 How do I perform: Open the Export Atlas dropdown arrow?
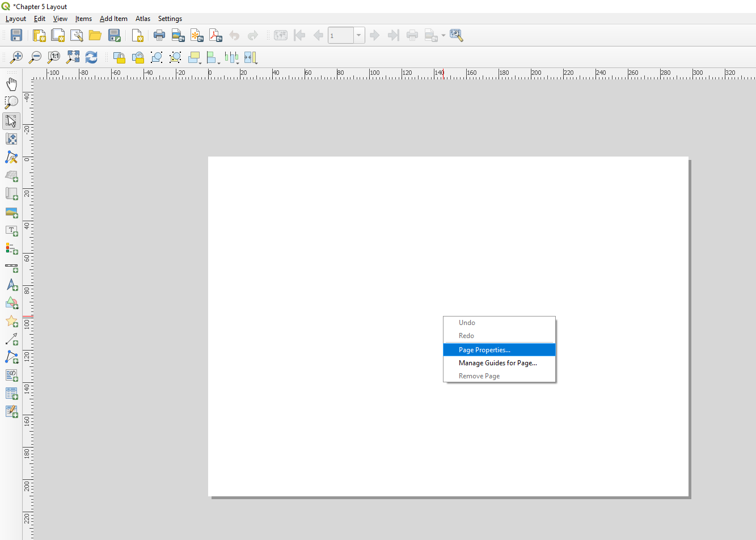pyautogui.click(x=443, y=35)
